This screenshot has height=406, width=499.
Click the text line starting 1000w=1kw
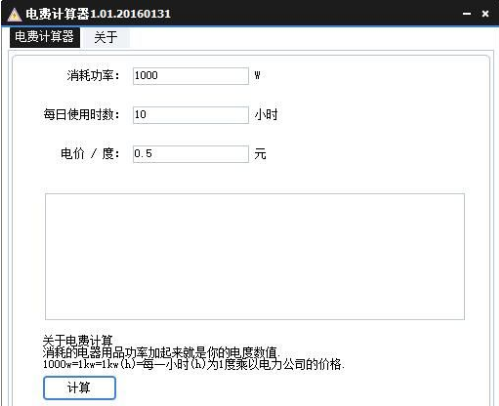[193, 364]
